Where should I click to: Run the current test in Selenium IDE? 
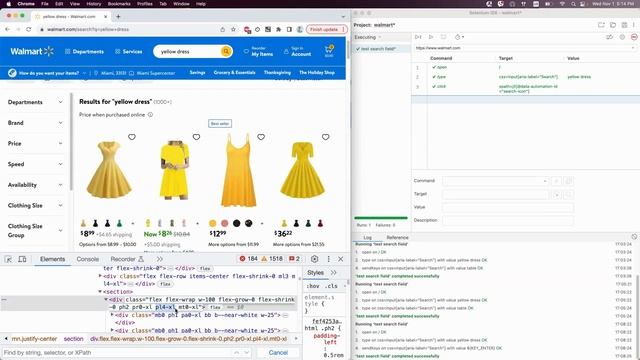431,37
